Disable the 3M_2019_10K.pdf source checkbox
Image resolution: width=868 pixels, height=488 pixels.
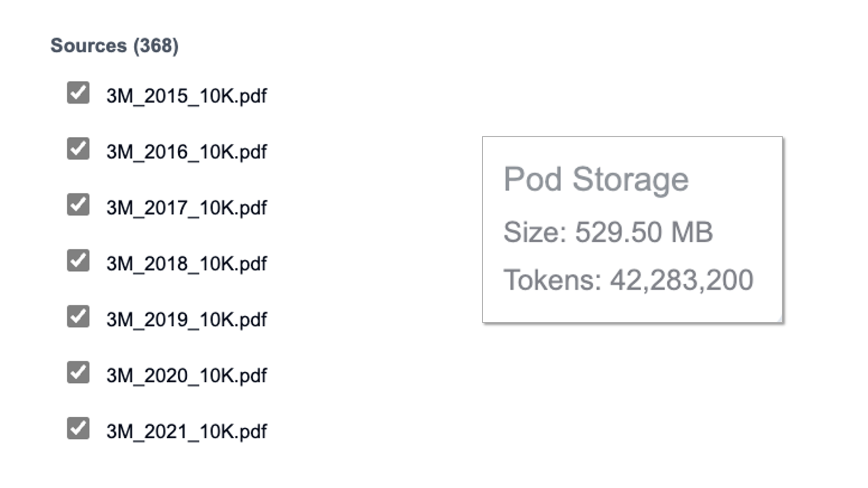coord(78,316)
